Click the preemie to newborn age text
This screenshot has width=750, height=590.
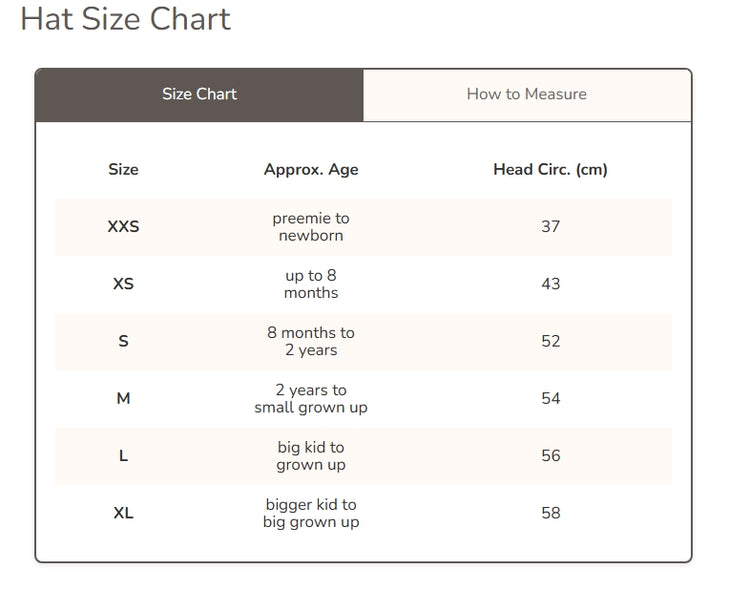(311, 227)
